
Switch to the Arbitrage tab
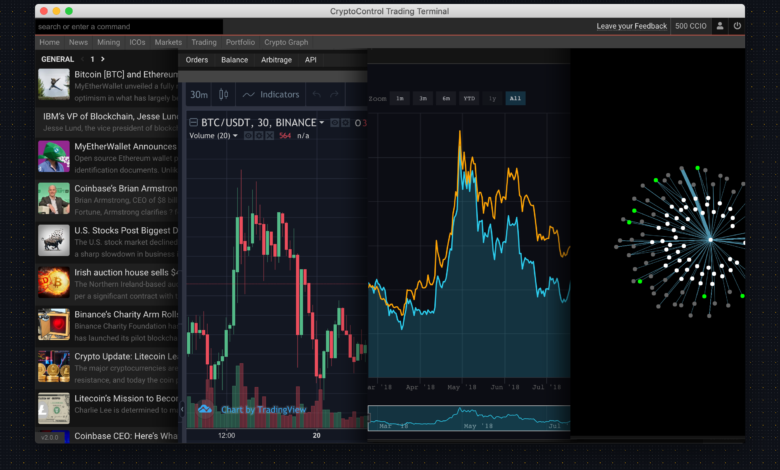pyautogui.click(x=276, y=60)
